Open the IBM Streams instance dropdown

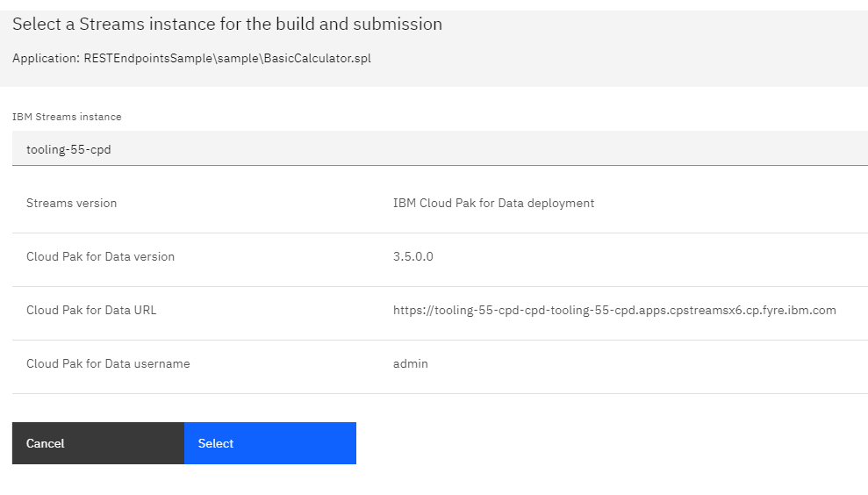(440, 148)
